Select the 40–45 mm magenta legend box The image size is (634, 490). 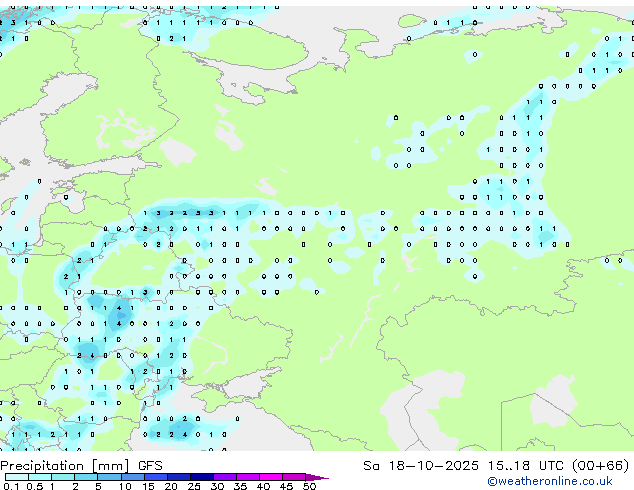point(271,477)
